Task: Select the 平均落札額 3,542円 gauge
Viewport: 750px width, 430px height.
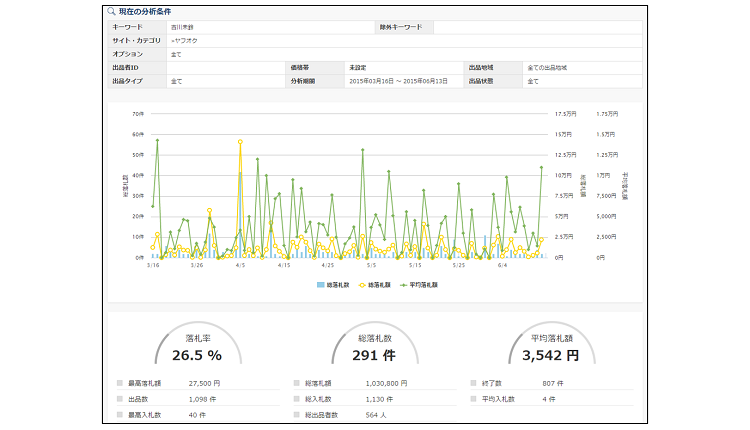Action: pos(551,346)
